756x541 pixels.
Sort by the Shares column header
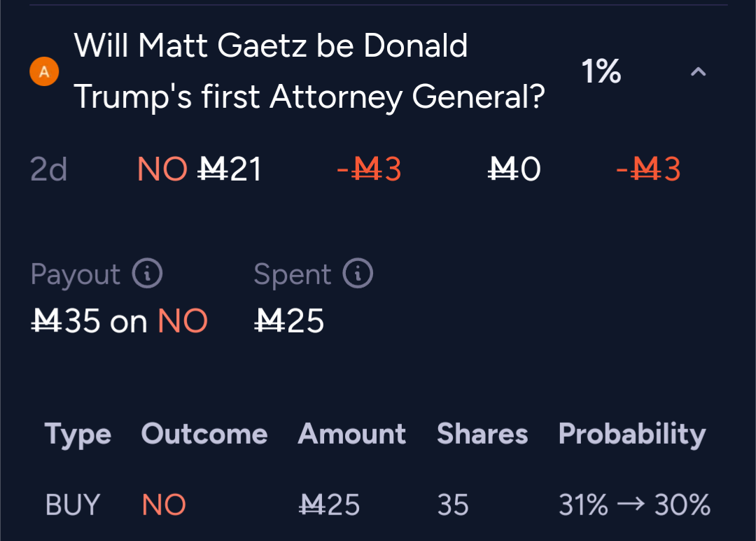click(x=482, y=433)
